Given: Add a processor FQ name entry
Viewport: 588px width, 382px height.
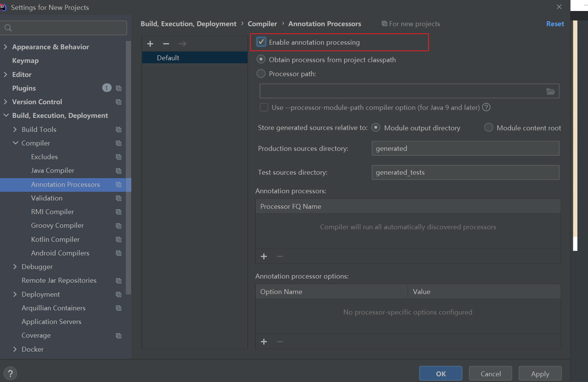Looking at the screenshot, I should 264,257.
